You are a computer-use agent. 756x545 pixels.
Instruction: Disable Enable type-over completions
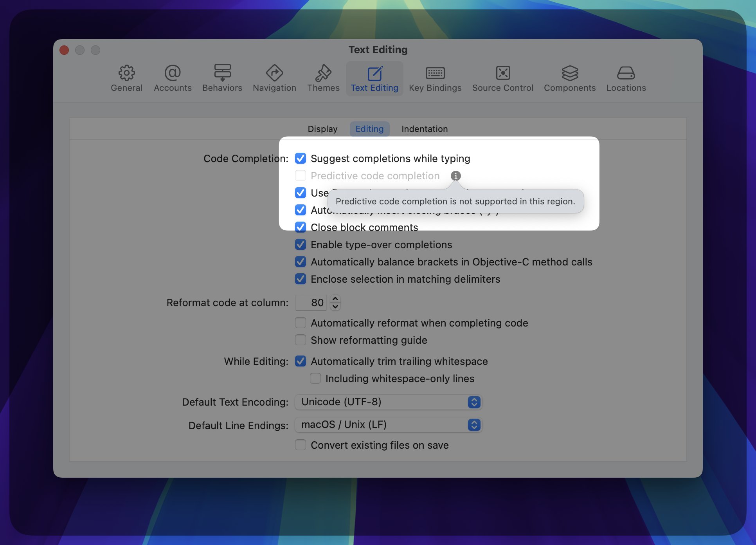(301, 245)
